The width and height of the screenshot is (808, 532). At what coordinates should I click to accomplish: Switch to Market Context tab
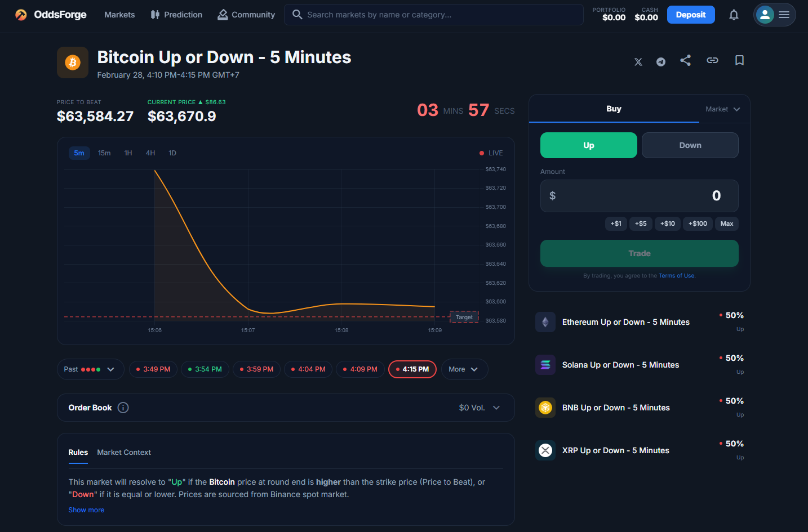click(x=124, y=452)
